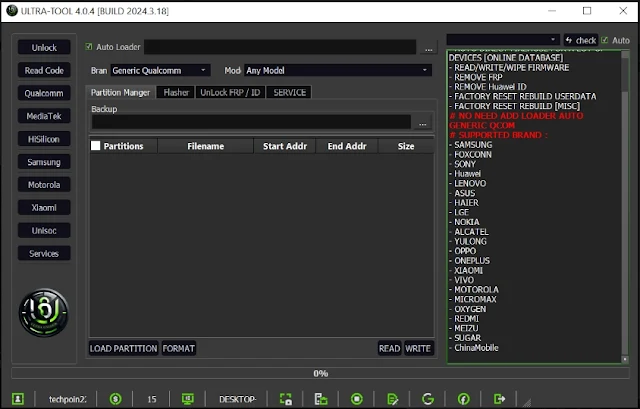Select the Motorola sidebar button
Screen dimensions: 640x409
point(44,185)
